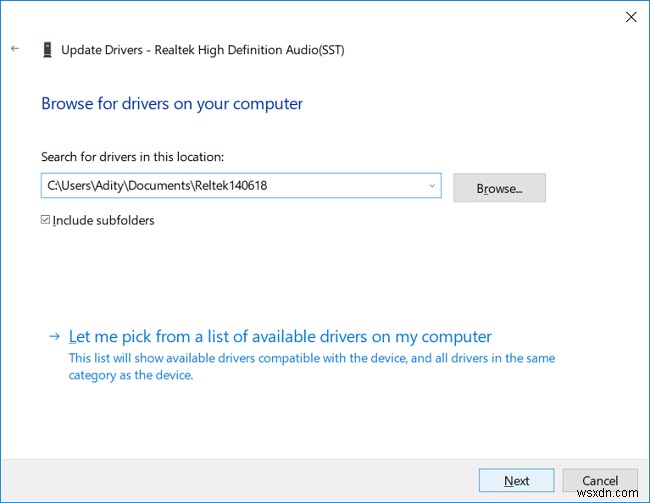650x503 pixels.
Task: Click the Browse for drivers heading
Action: pyautogui.click(x=171, y=103)
